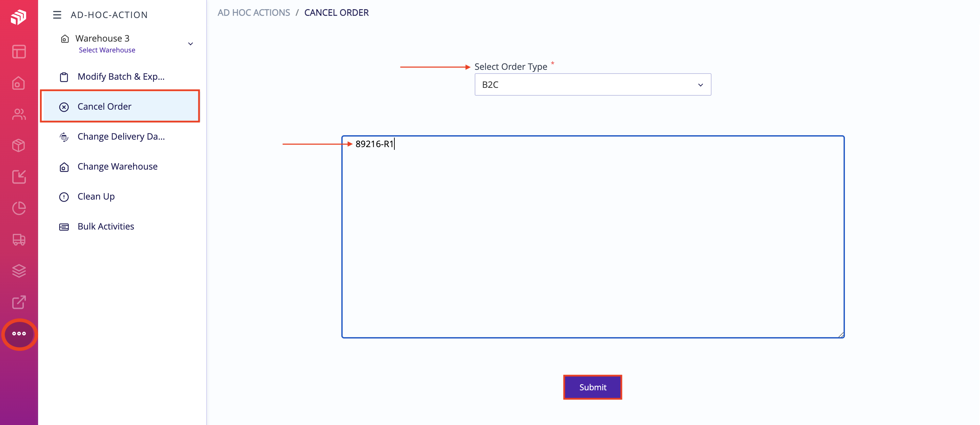Click the house icon beside Warehouse 3
Viewport: 980px width, 425px height.
[65, 39]
